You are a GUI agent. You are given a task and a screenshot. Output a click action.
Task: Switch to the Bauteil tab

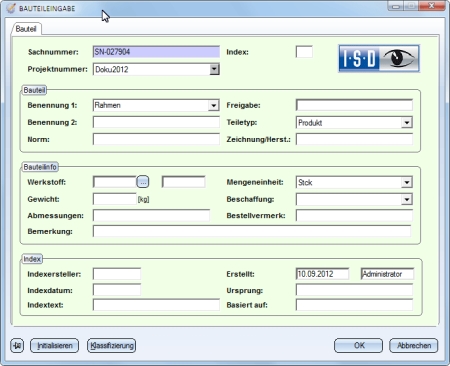[26, 29]
